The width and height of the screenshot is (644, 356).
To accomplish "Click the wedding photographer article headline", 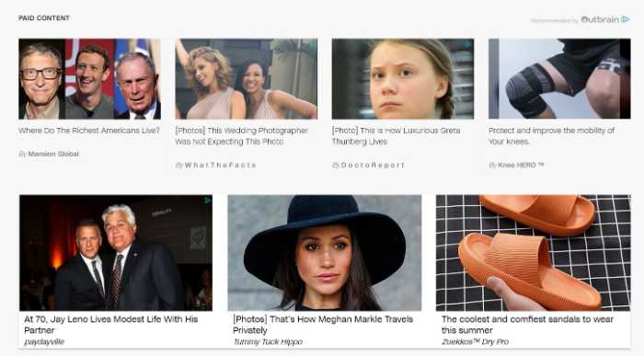I will pyautogui.click(x=241, y=136).
